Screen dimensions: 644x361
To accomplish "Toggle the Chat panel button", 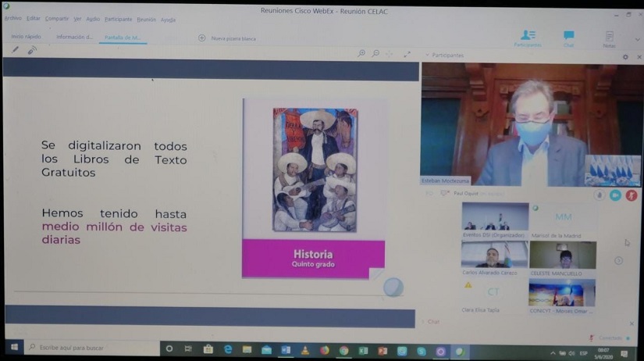I will point(569,38).
